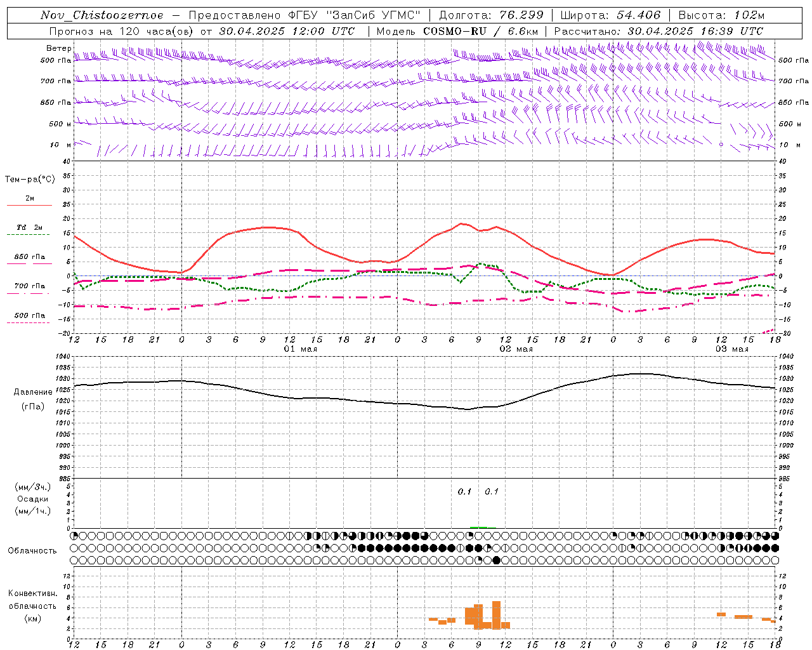Click the red line sample under 2м

(29, 205)
